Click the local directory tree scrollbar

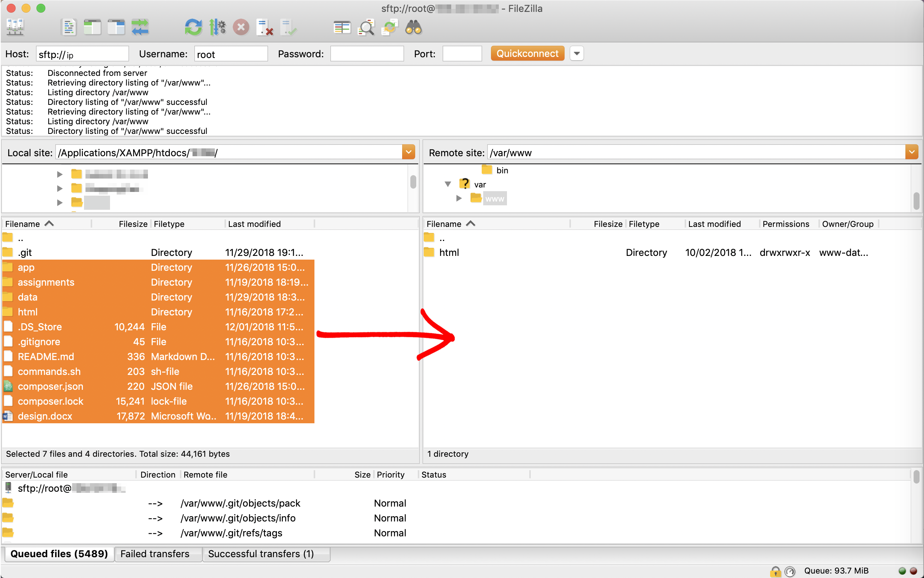(413, 182)
